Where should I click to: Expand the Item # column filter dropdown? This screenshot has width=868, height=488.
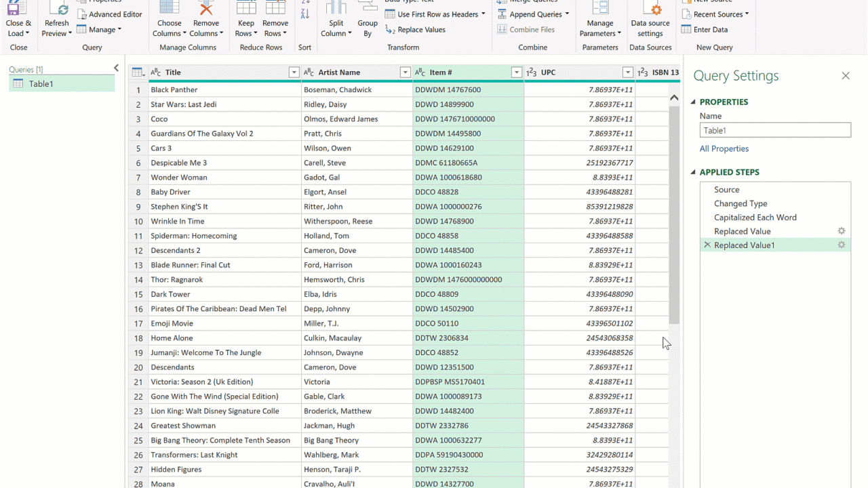point(516,73)
